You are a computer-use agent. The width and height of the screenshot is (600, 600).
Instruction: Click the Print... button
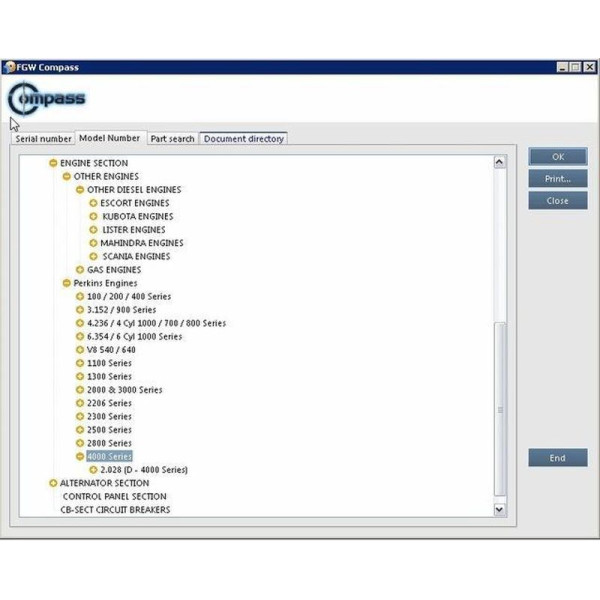(557, 179)
